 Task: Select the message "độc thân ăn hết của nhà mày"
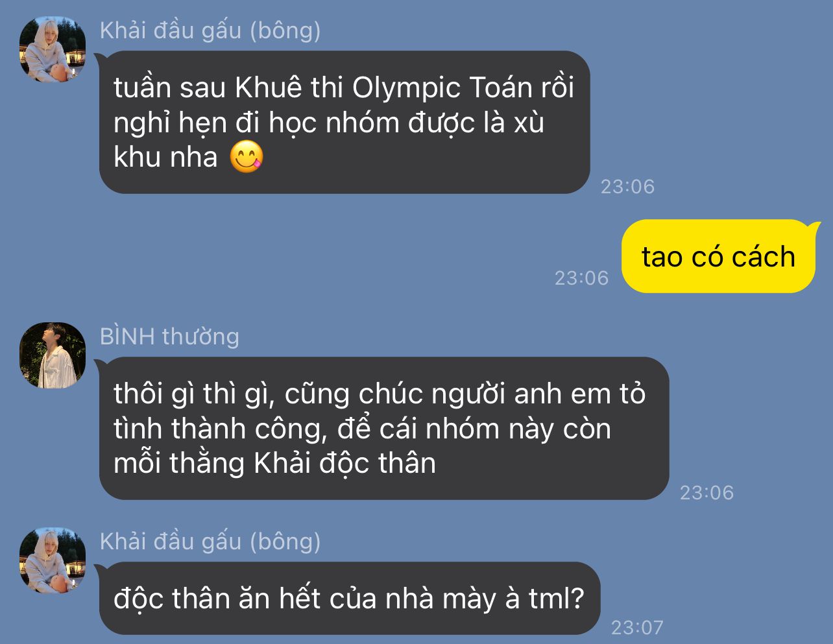click(350, 598)
